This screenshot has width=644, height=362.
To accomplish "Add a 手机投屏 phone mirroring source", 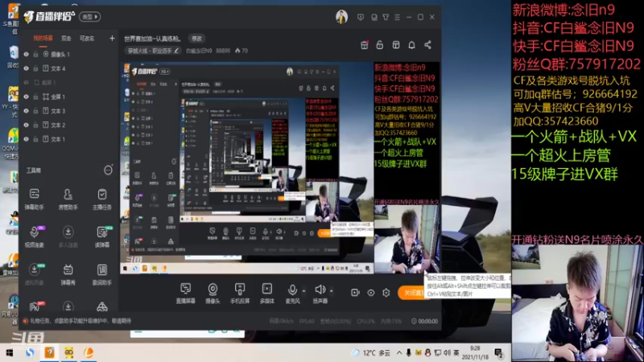I will 240,294.
